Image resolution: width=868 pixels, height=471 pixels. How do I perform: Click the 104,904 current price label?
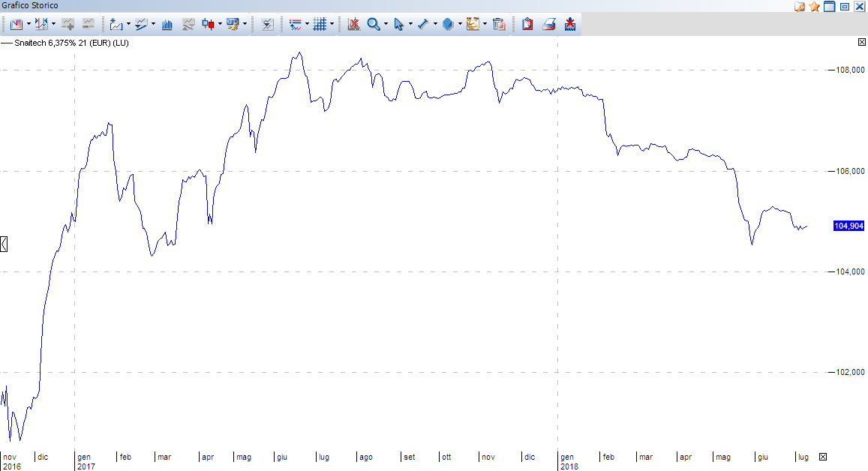click(x=848, y=226)
